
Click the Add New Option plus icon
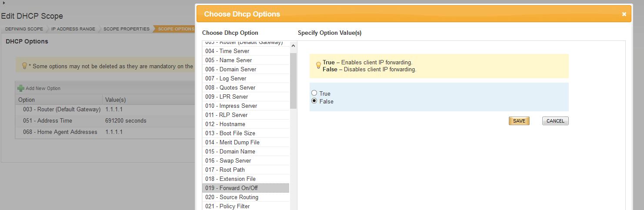[x=21, y=88]
